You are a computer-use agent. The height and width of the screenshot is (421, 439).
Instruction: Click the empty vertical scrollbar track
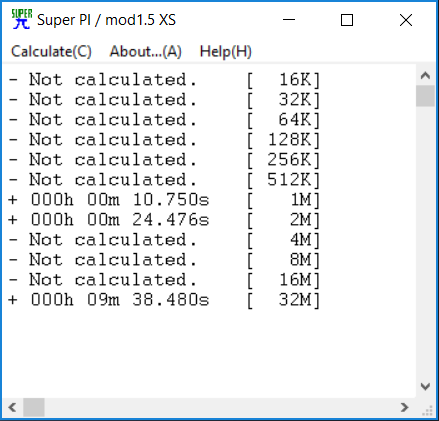click(425, 242)
